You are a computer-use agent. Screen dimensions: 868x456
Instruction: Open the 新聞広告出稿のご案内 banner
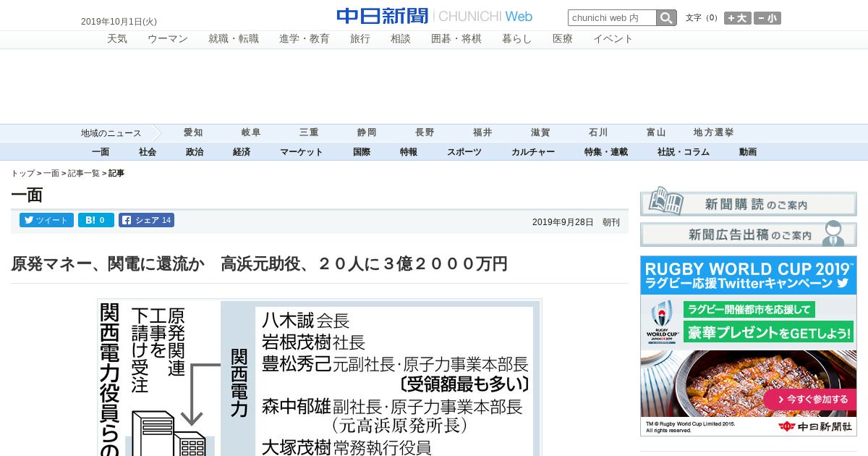click(x=749, y=235)
